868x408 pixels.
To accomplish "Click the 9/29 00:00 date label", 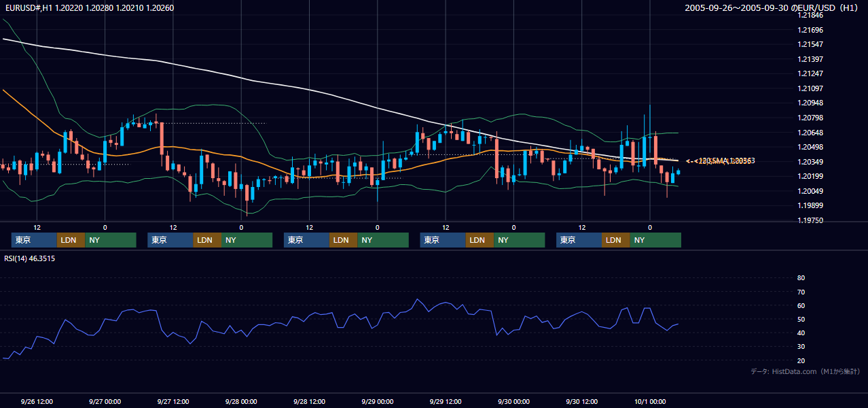I will [x=377, y=401].
